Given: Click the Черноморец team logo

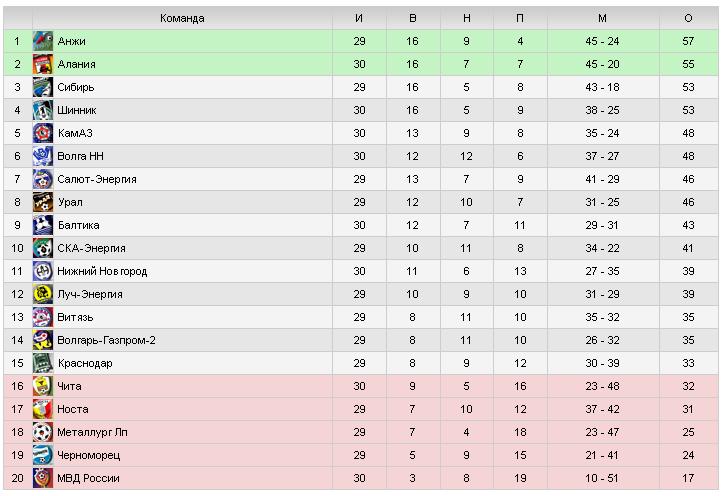Looking at the screenshot, I should point(43,455).
